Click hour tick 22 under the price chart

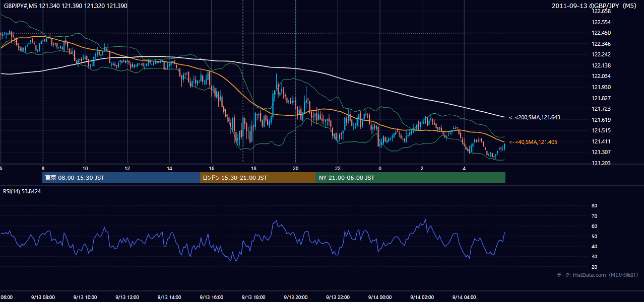338,168
